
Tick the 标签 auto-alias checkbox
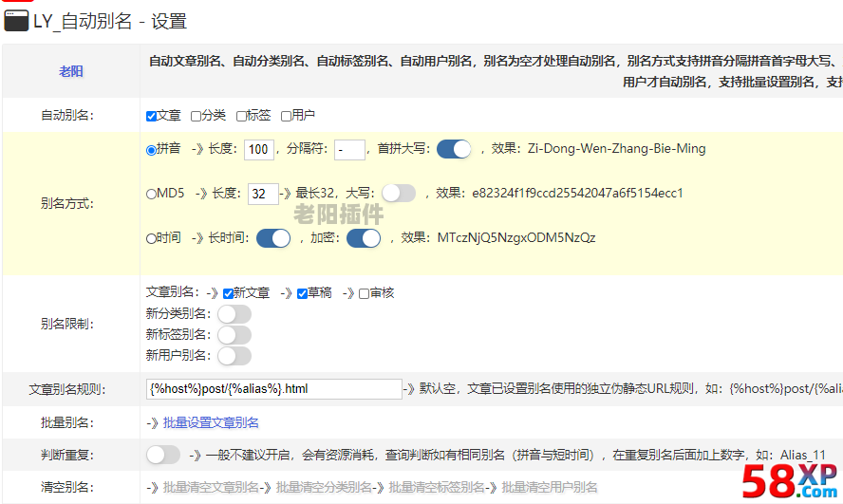(241, 116)
